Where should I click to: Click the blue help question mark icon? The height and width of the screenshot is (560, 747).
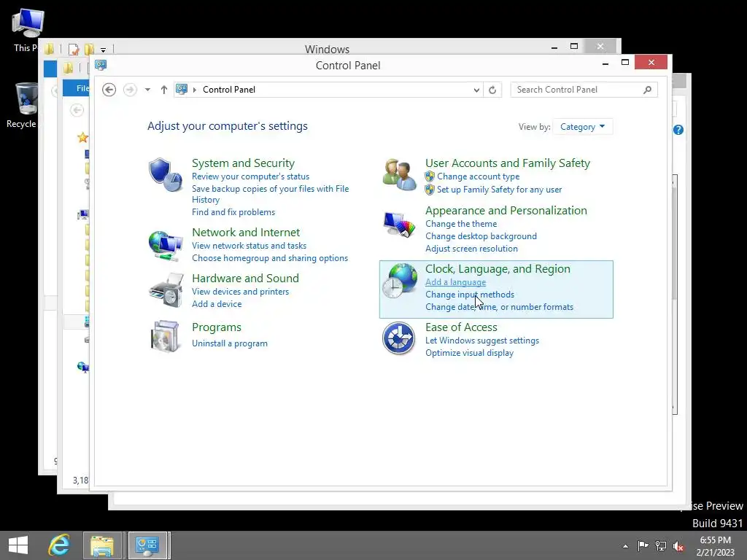pos(678,130)
